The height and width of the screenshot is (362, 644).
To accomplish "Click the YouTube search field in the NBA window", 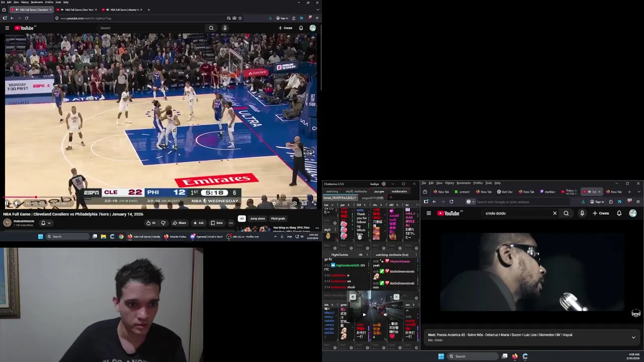I will 151,28.
